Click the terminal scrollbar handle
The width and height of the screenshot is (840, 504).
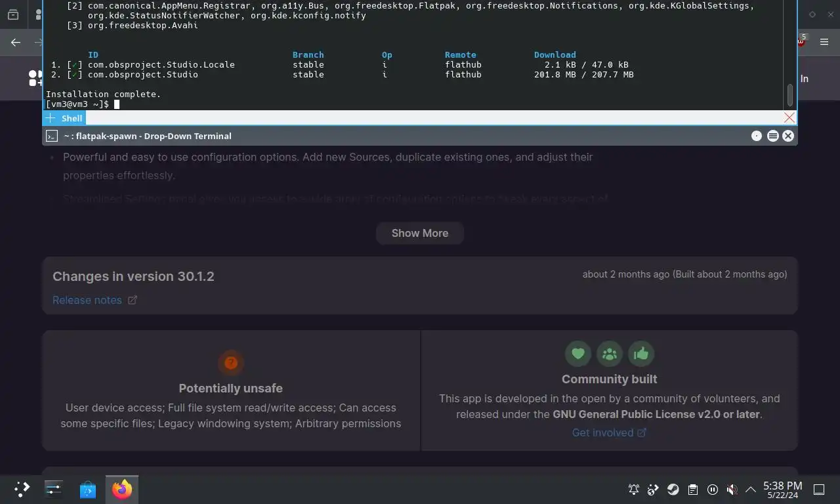tap(789, 96)
